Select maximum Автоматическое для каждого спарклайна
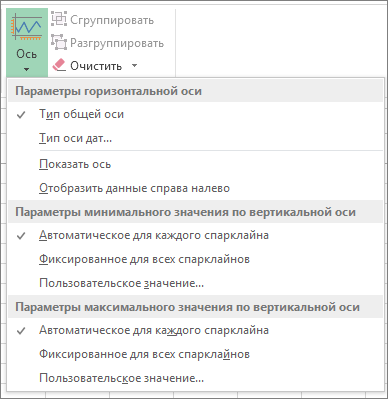Screen dimensions: 388x399 (195, 330)
